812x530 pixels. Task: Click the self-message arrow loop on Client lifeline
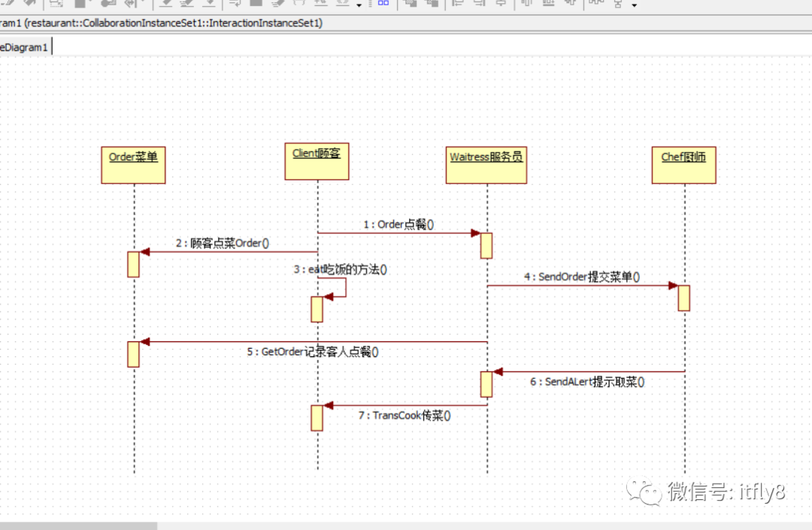pyautogui.click(x=334, y=288)
